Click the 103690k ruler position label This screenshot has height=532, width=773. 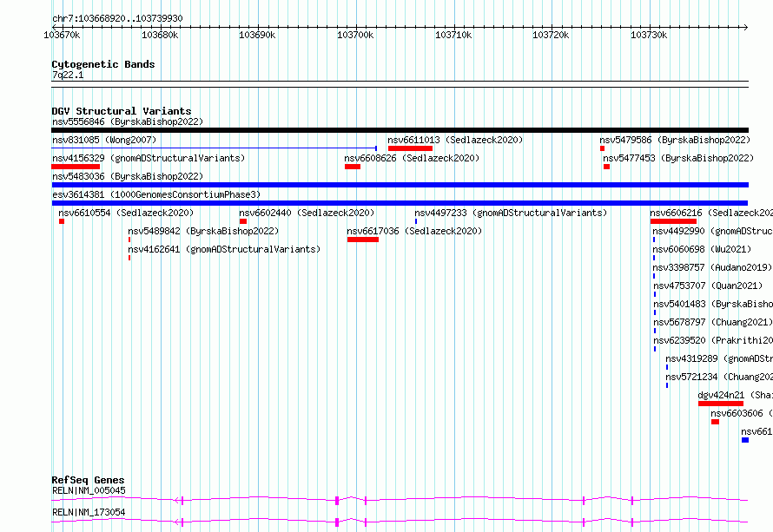[x=257, y=35]
